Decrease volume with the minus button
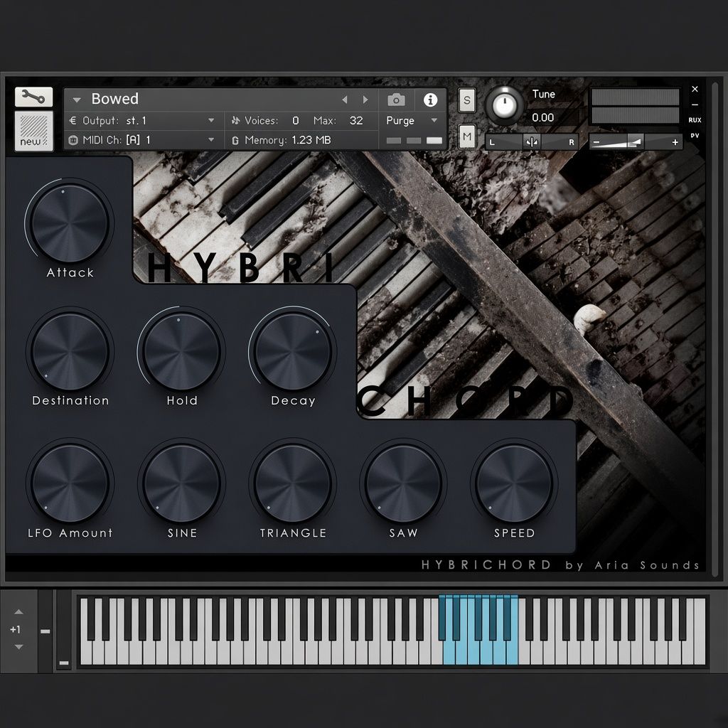 click(x=596, y=142)
